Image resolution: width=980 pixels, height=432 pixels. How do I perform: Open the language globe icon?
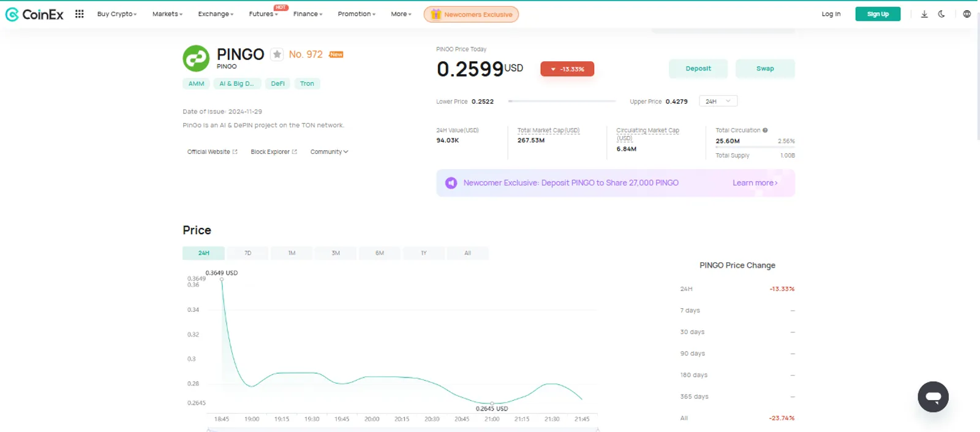pos(967,14)
